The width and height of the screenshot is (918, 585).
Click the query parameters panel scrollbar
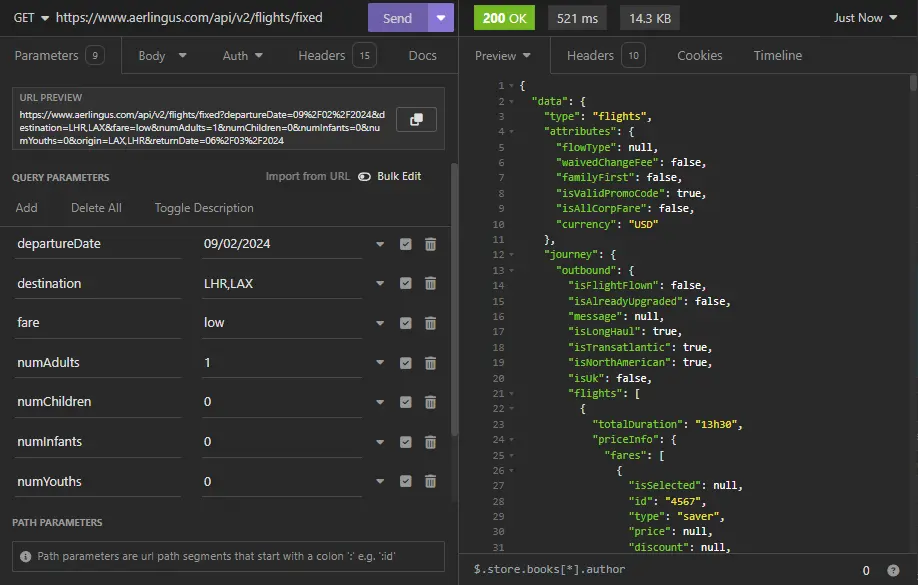(454, 299)
